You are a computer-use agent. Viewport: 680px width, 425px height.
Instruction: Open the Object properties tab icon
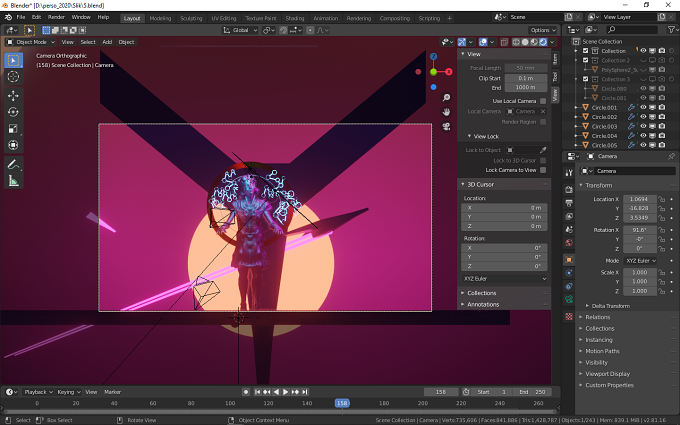pos(569,260)
